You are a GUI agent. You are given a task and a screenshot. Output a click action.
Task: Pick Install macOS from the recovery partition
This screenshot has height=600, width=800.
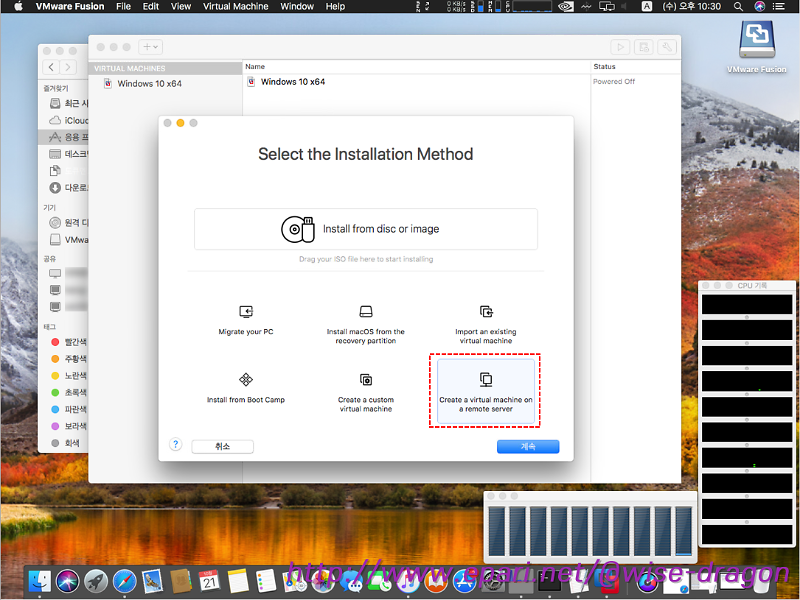[x=366, y=324]
